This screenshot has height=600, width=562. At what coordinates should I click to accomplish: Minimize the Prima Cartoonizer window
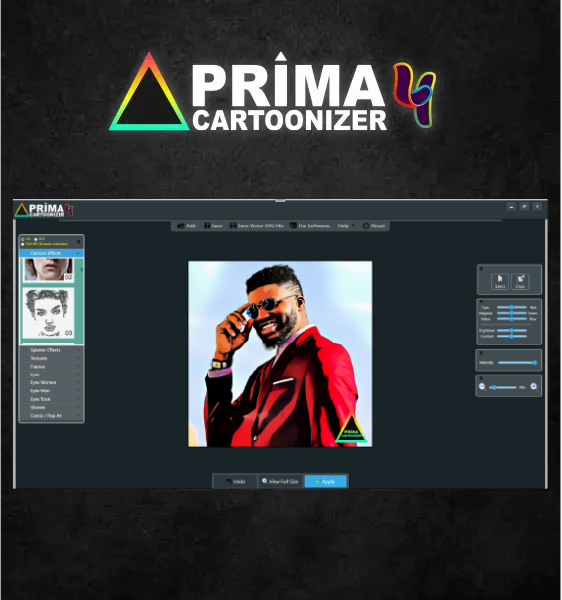[x=511, y=207]
